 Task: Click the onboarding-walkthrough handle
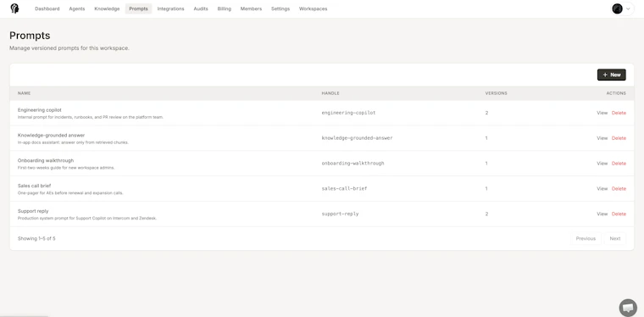click(x=353, y=164)
